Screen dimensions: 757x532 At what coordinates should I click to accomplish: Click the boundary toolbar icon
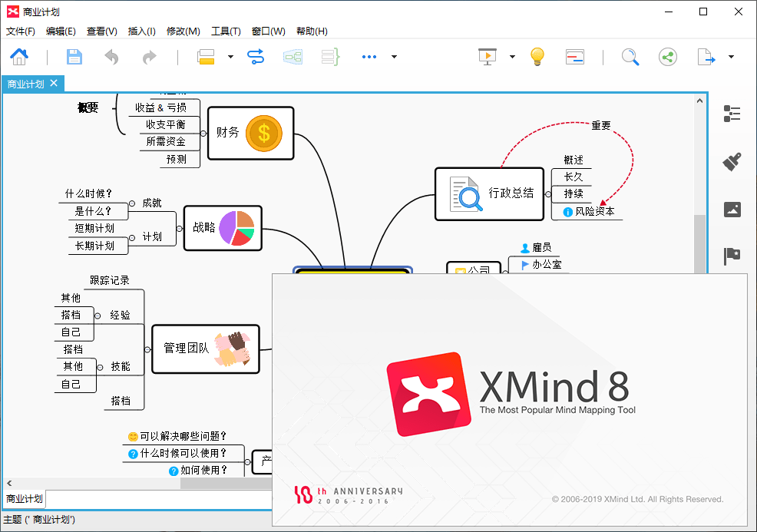[293, 57]
